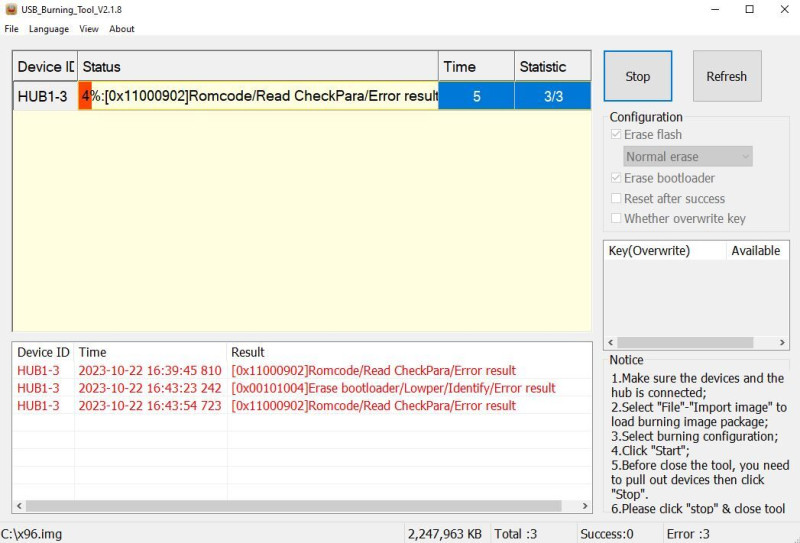Select log entry at 16:39:45 810
The image size is (800, 543).
pos(302,371)
